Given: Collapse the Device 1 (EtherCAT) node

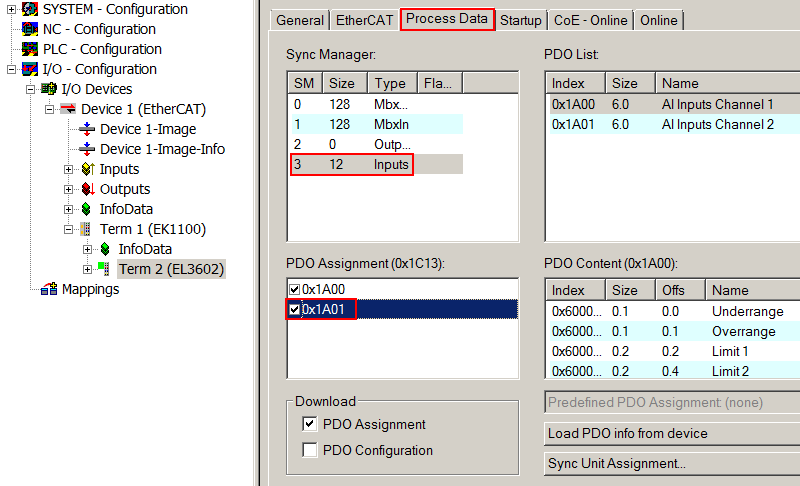Looking at the screenshot, I should coord(49,109).
